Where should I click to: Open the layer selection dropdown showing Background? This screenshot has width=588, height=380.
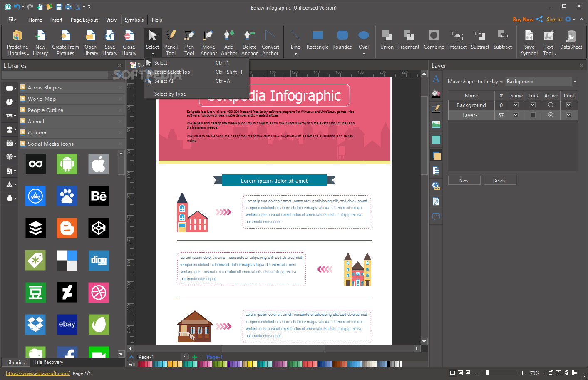coord(575,82)
